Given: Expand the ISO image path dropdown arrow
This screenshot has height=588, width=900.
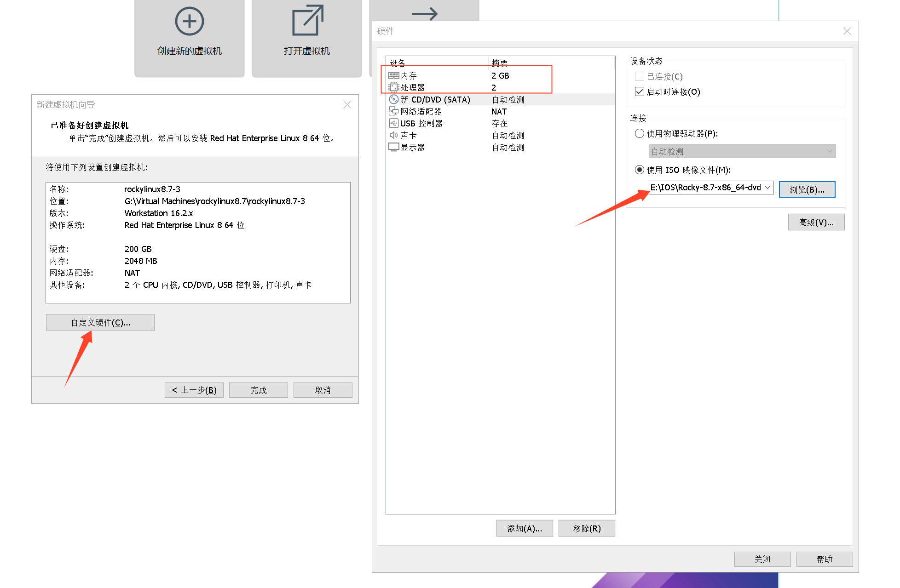Looking at the screenshot, I should [767, 188].
